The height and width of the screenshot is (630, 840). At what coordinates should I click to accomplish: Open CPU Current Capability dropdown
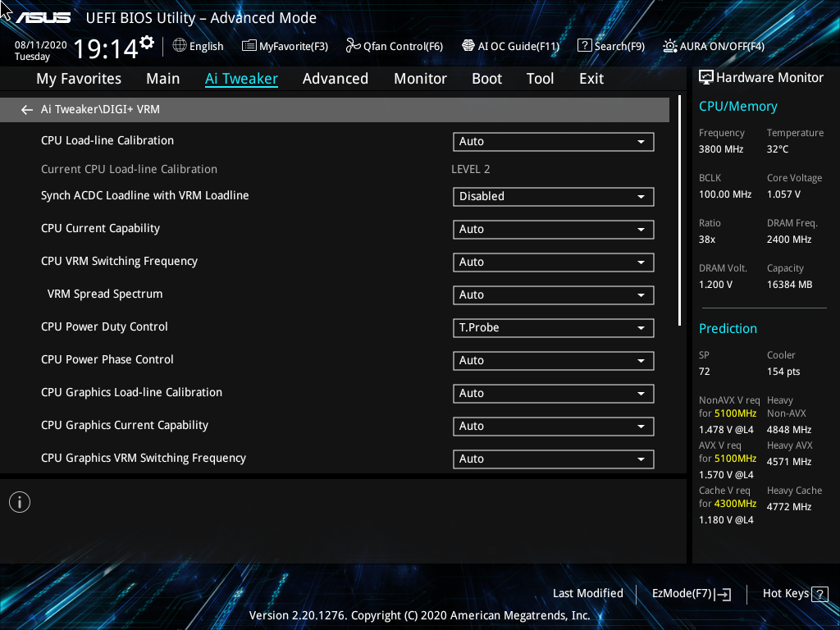(x=554, y=230)
